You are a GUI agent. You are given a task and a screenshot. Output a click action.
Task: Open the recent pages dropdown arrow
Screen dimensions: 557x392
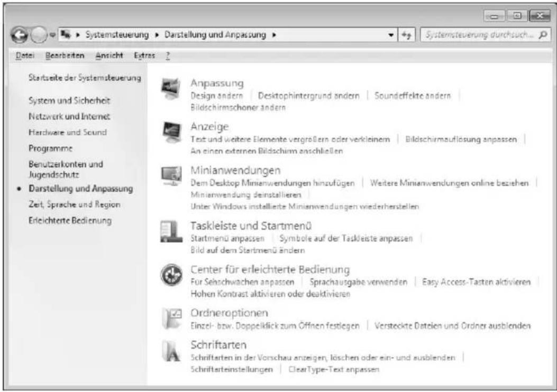[x=52, y=35]
